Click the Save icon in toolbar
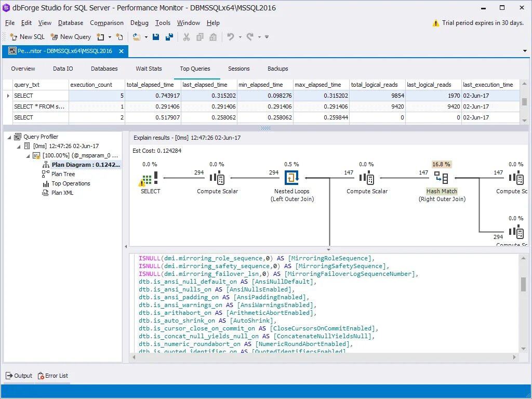The height and width of the screenshot is (399, 532). coord(156,37)
